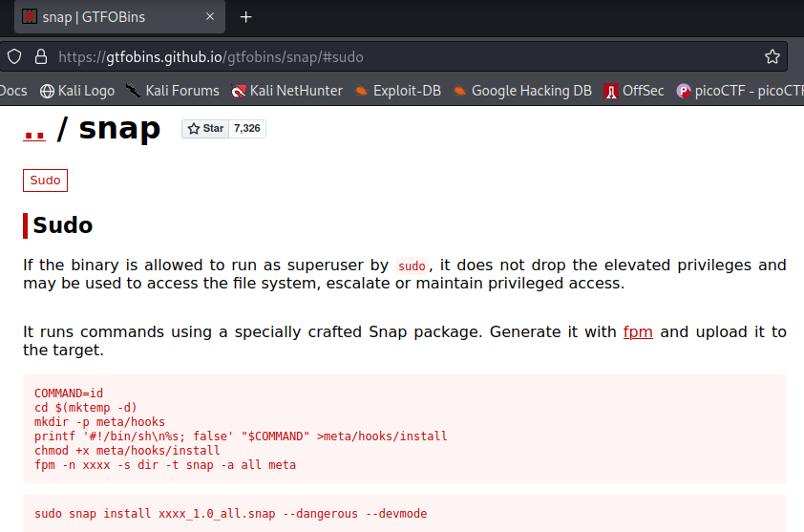Click the sudo snap install command
This screenshot has width=804, height=532.
[231, 514]
